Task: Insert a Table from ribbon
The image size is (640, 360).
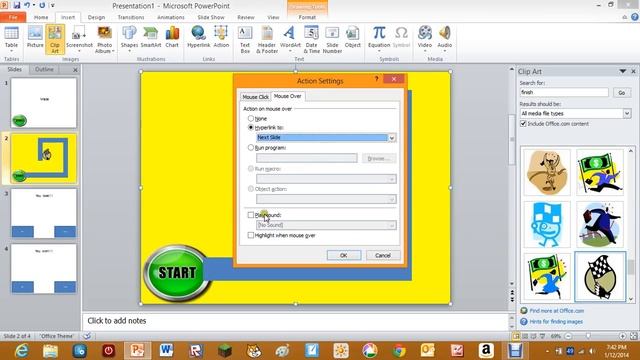Action: coord(11,39)
